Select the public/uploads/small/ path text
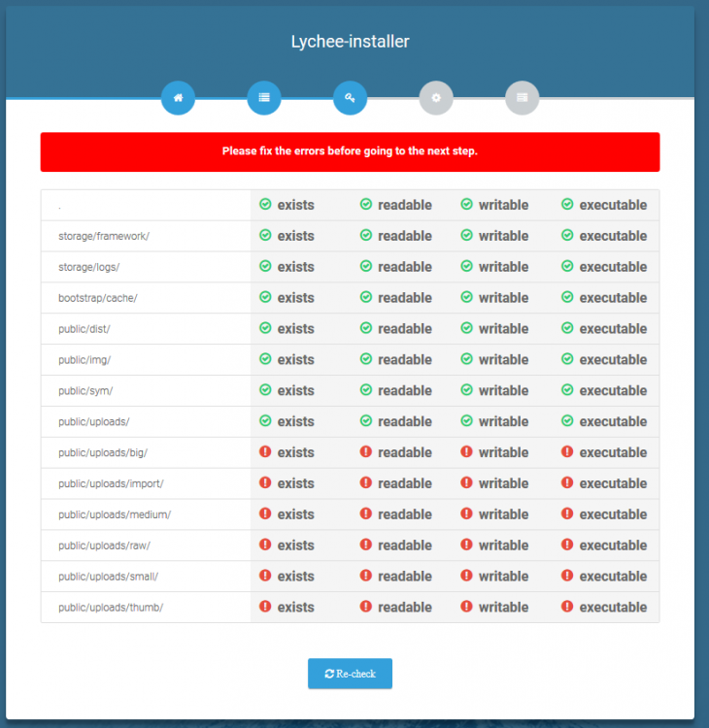Image resolution: width=709 pixels, height=728 pixels. pyautogui.click(x=108, y=577)
